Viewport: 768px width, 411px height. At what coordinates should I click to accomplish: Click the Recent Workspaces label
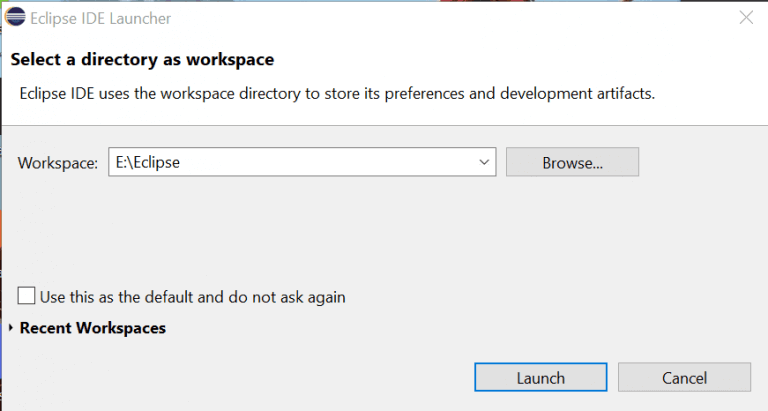click(92, 328)
